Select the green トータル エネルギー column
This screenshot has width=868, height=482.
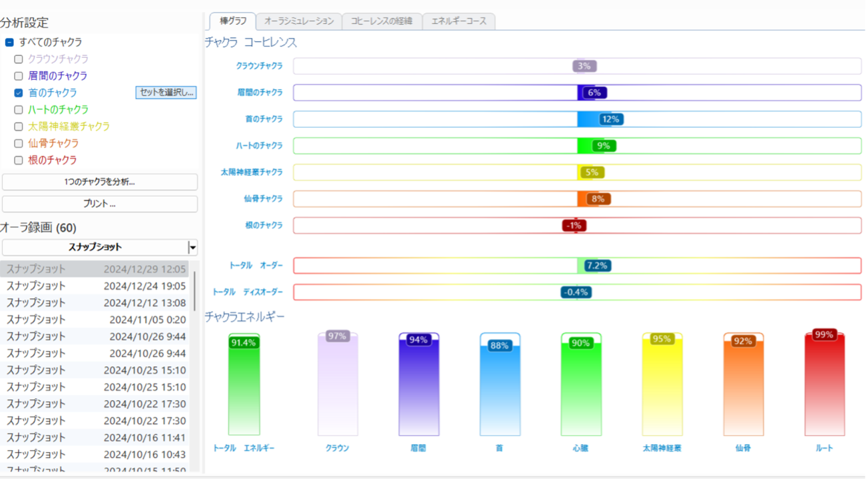[244, 386]
